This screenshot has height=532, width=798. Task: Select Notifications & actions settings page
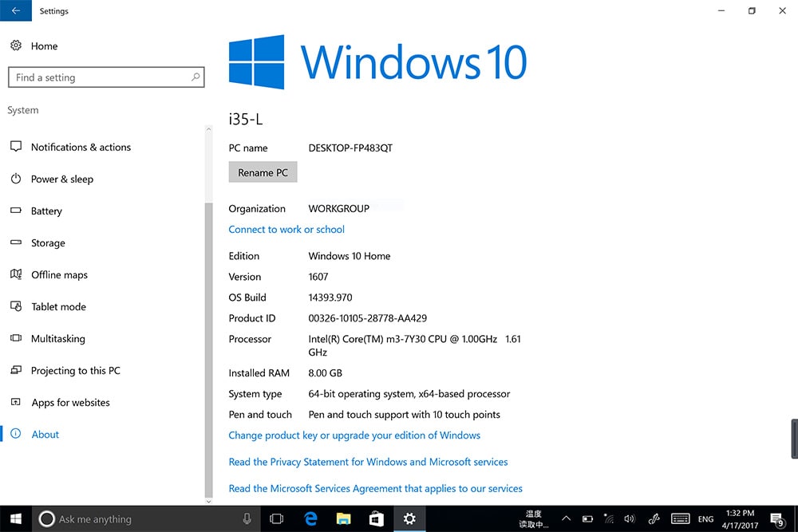81,147
